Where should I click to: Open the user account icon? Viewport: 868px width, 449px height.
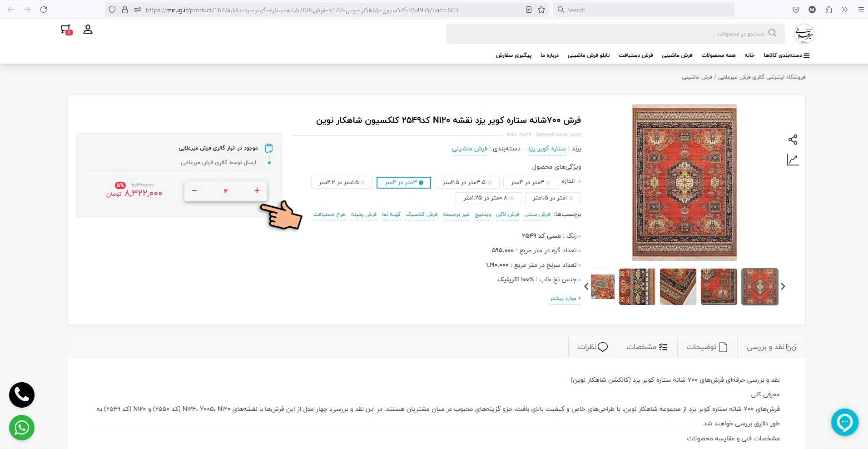88,30
